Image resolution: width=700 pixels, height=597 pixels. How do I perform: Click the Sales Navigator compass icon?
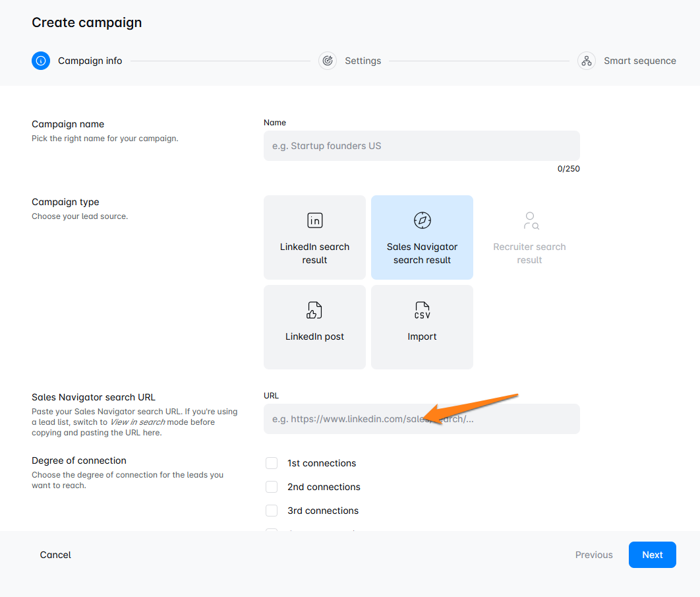pyautogui.click(x=422, y=220)
